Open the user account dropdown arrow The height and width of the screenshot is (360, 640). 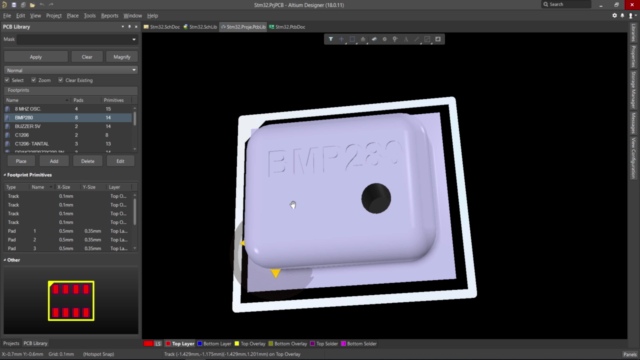636,16
